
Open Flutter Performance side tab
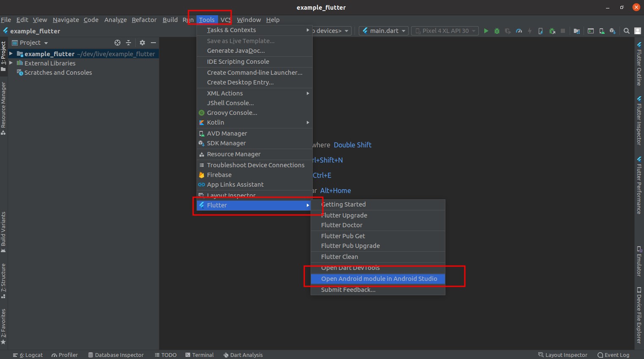coord(639,185)
